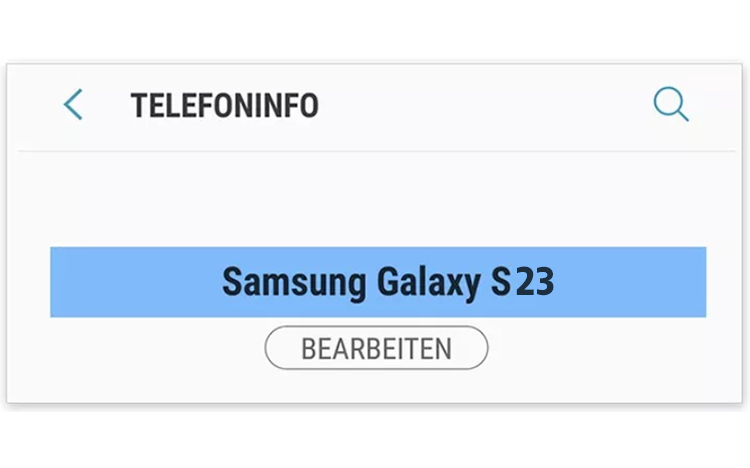The image size is (750, 468).
Task: Go back from the Telefoninfo screen
Action: [x=73, y=105]
